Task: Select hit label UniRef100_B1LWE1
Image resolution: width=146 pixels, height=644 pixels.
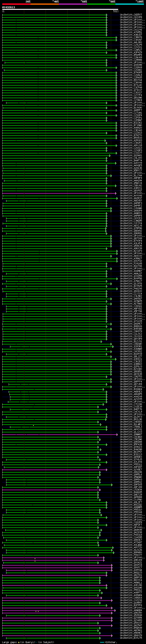Action: pyautogui.click(x=131, y=424)
